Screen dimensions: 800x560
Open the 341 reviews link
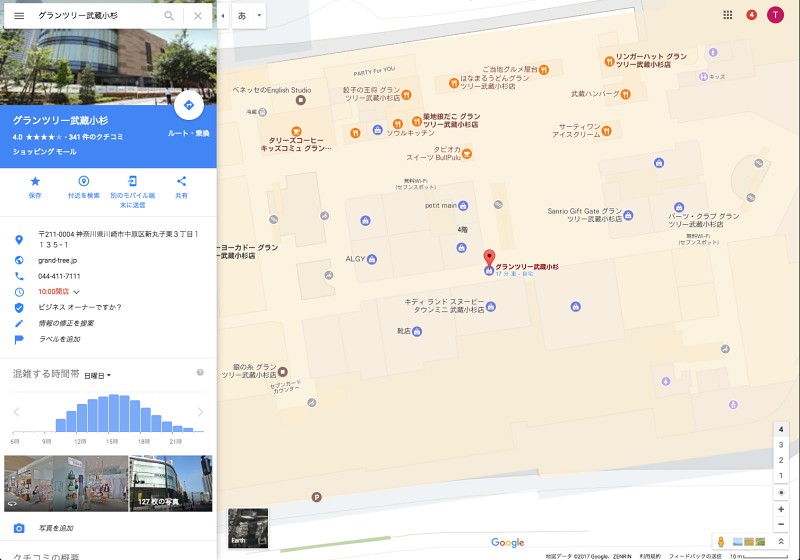96,137
